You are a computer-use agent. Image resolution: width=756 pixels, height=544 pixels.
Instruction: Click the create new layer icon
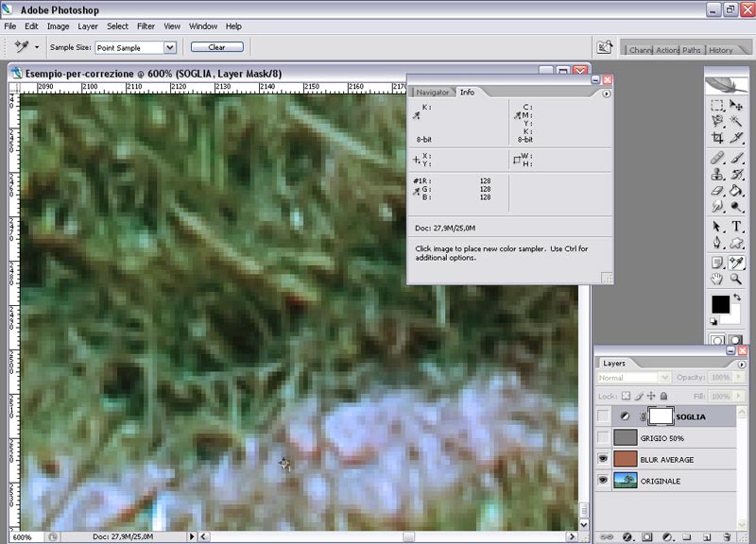tap(706, 536)
